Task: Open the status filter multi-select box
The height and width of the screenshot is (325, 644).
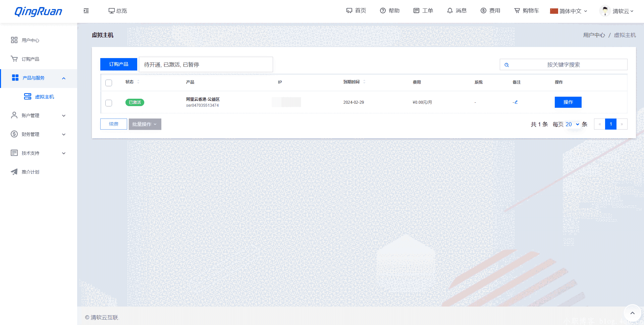Action: 206,64
